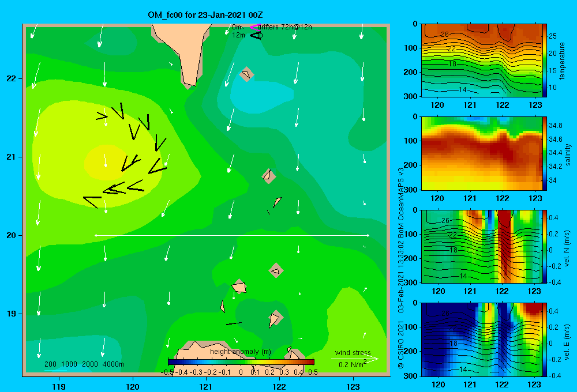Click the CSIRO 2021 BoM OceanMAPS copyright text
This screenshot has width=577, height=392.
[x=401, y=269]
